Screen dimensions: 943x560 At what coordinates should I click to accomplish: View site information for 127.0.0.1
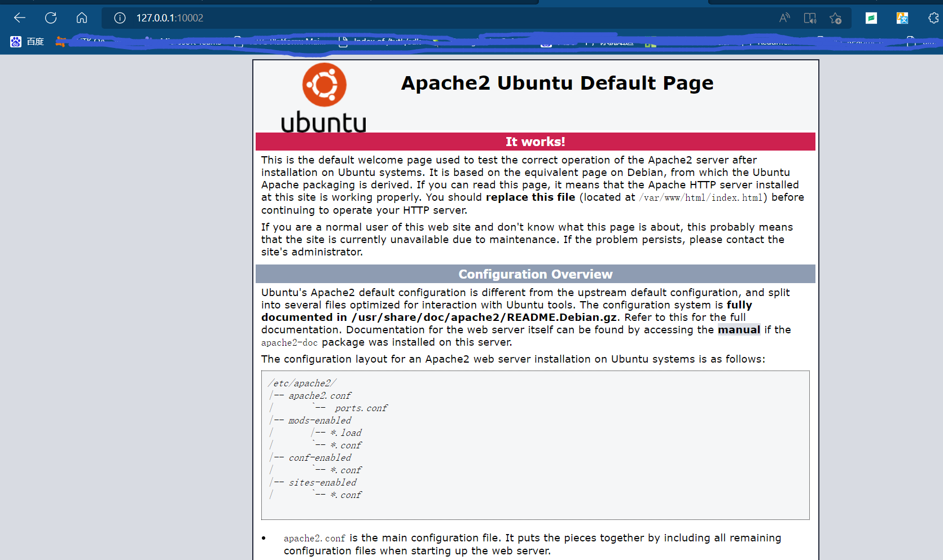point(120,18)
